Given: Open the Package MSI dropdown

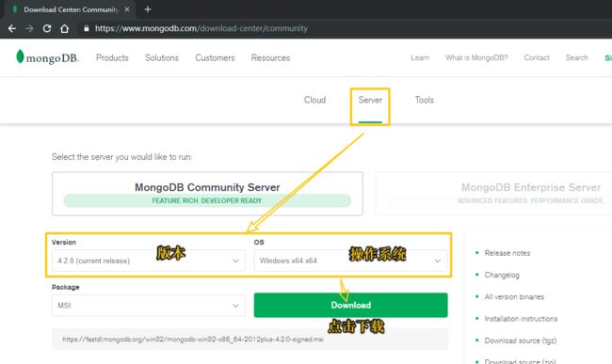Looking at the screenshot, I should coord(149,306).
